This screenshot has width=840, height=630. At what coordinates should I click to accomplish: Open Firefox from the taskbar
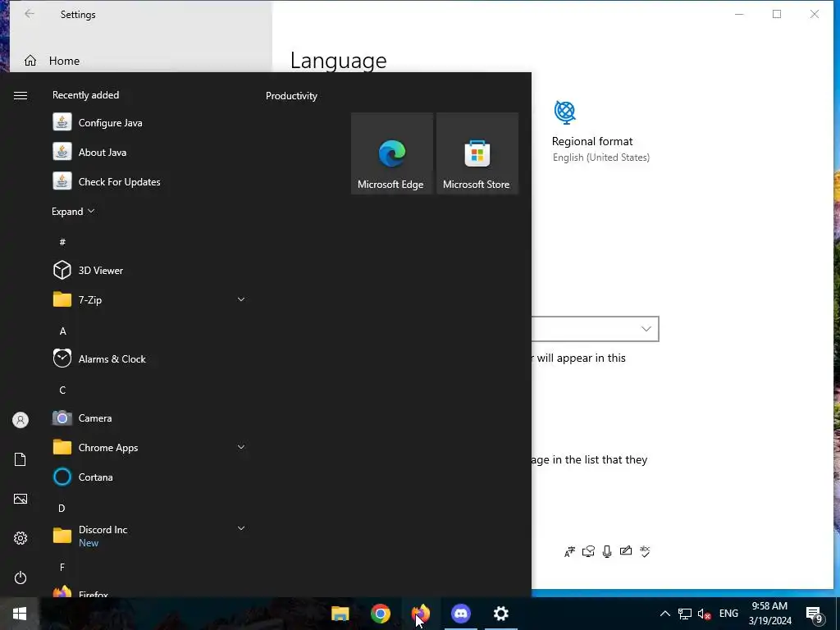coord(421,614)
